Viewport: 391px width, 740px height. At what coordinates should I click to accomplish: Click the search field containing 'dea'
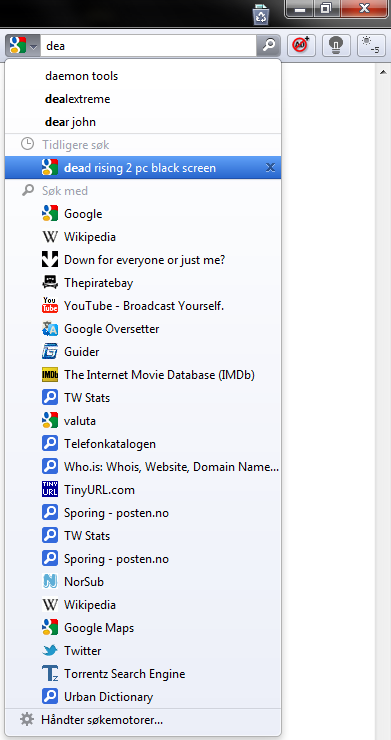149,46
